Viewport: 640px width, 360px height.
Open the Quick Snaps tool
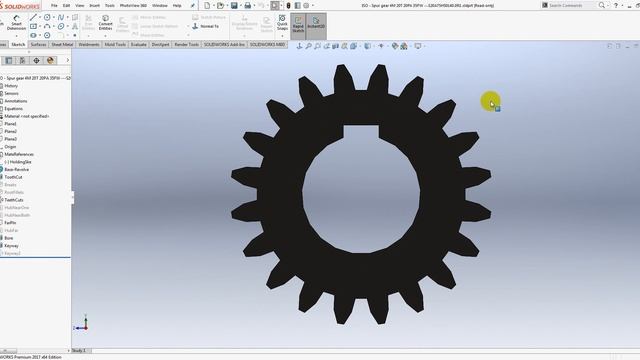pos(282,23)
